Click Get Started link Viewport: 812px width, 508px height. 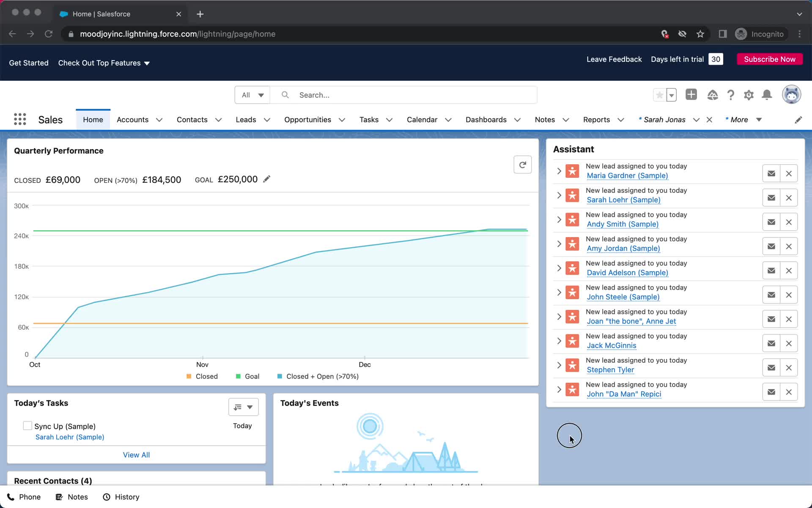tap(29, 63)
